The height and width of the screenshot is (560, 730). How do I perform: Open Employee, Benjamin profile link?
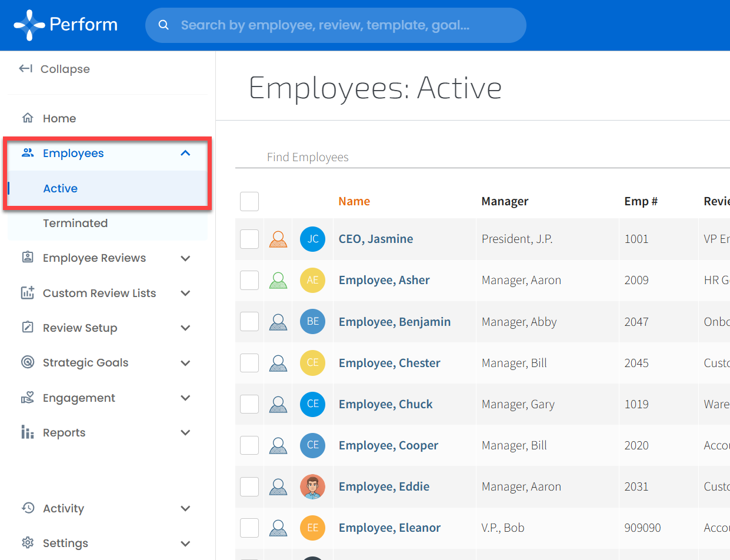point(395,322)
